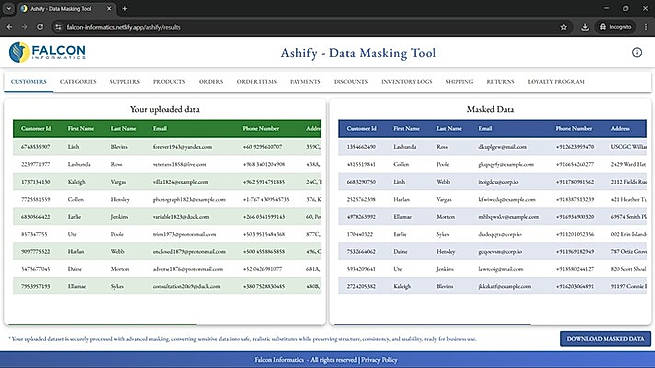655x368 pixels.
Task: Click Phone Number header in uploaded data table
Action: pos(261,129)
